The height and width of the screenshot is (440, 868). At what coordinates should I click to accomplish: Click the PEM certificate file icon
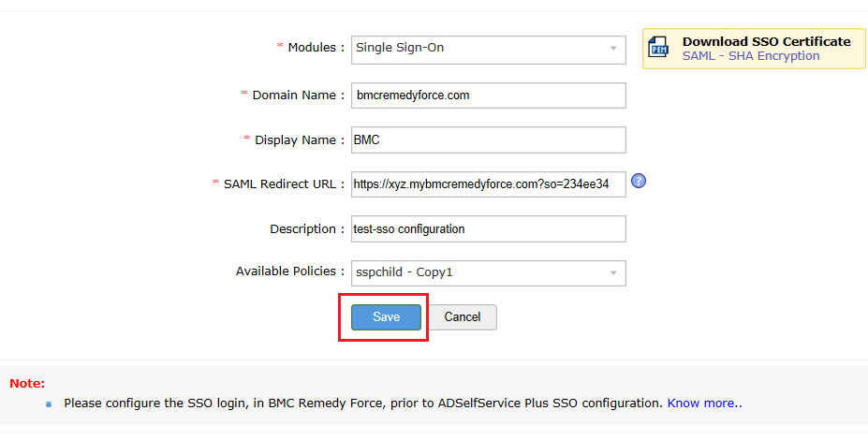click(x=660, y=48)
